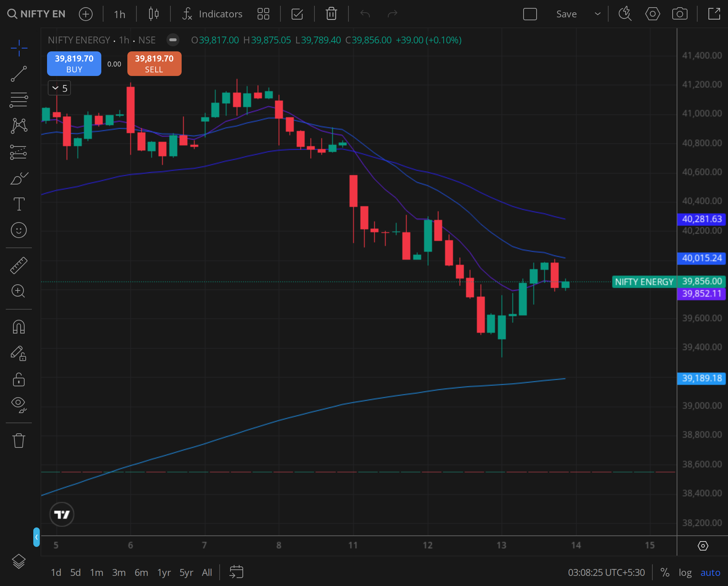Click the TradingView logo badge
Image resolution: width=728 pixels, height=586 pixels.
point(62,514)
